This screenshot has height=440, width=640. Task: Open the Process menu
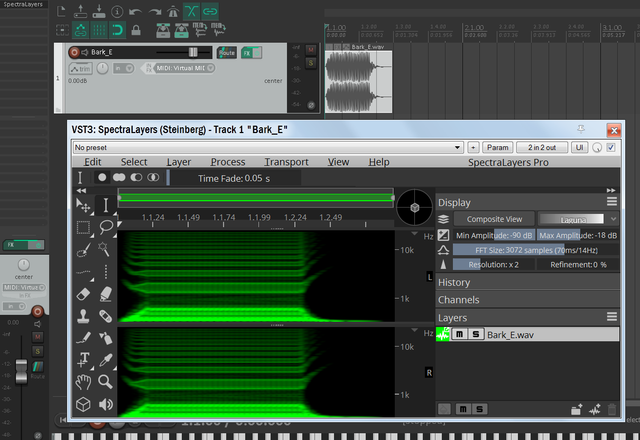click(x=228, y=162)
